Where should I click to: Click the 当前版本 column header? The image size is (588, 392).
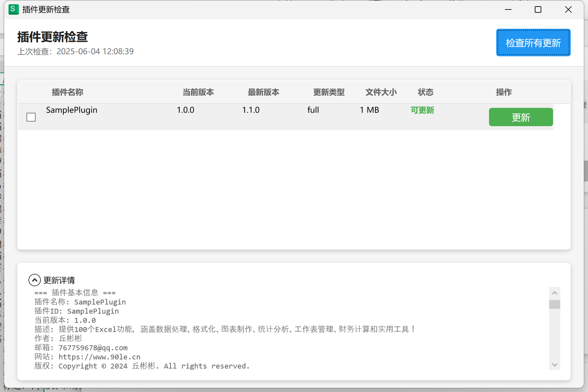198,92
